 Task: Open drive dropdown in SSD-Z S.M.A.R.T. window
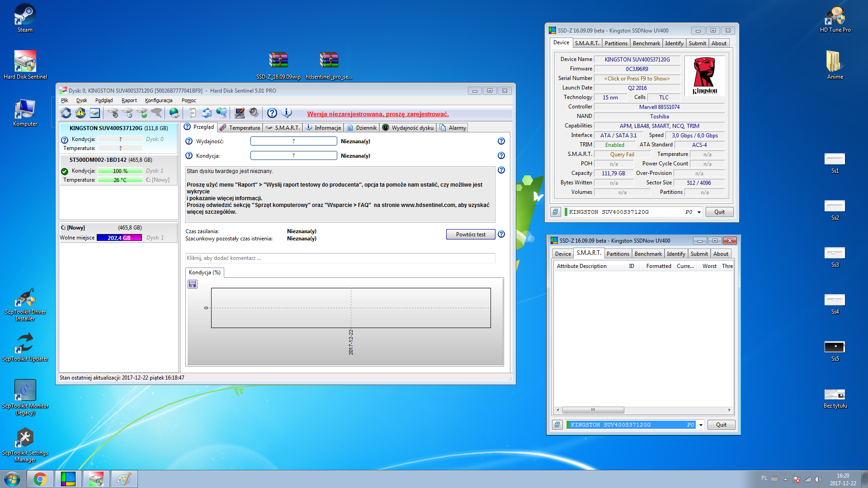[x=701, y=425]
